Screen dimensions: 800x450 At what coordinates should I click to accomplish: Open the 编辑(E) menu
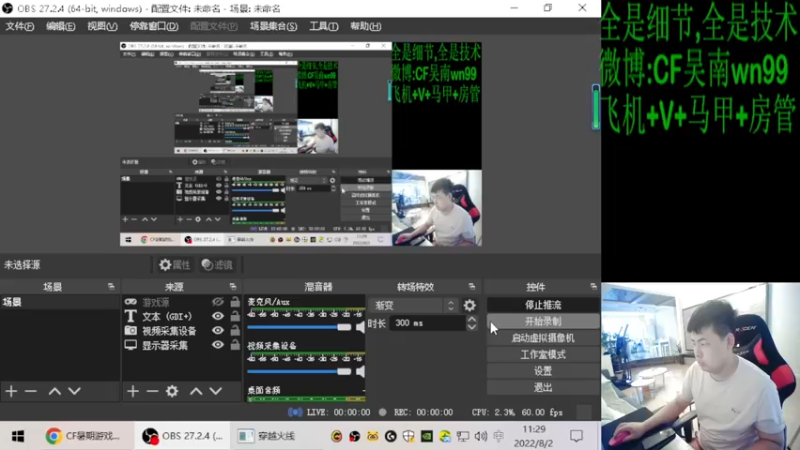(60, 27)
